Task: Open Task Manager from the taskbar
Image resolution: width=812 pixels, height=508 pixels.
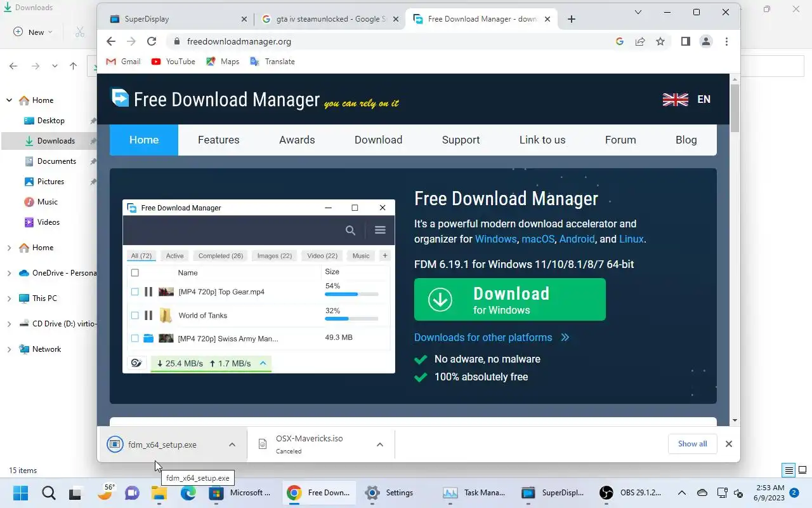Action: [x=475, y=493]
